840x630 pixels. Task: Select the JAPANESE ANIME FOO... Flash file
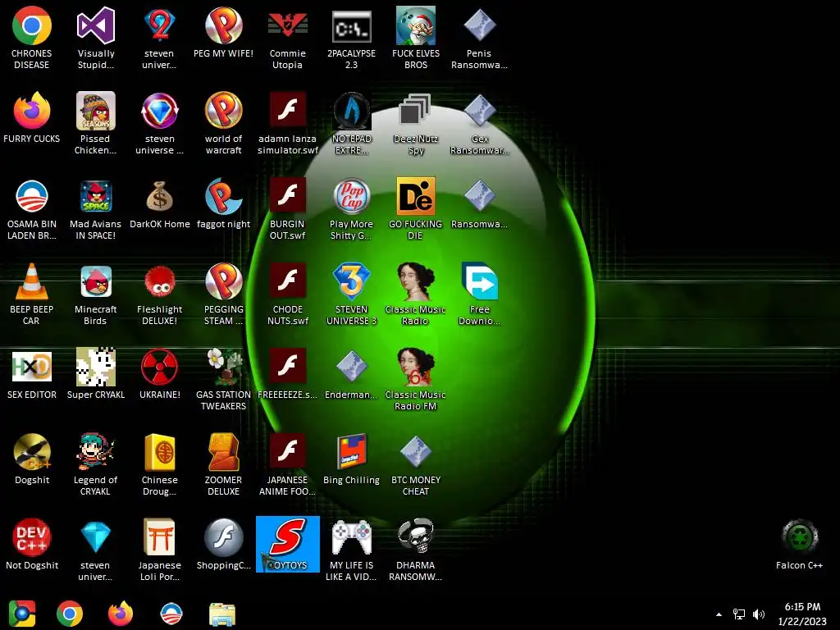pos(288,451)
